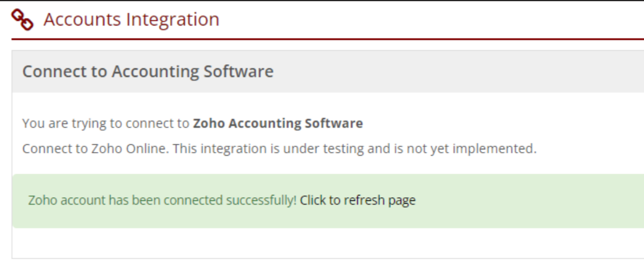Click the chain link icon
Image resolution: width=644 pixels, height=273 pixels.
point(24,20)
